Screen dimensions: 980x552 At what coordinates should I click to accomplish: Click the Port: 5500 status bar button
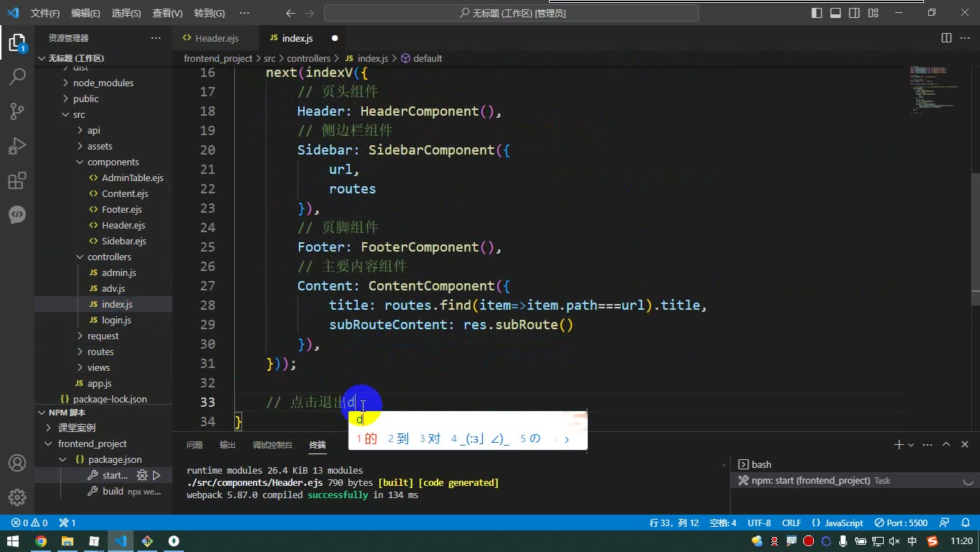901,523
